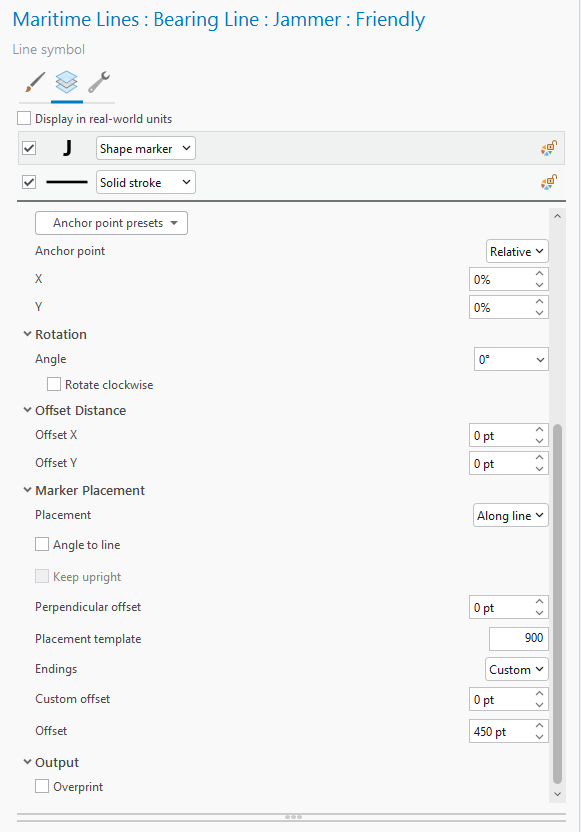The height and width of the screenshot is (832, 581).
Task: Open the Placement Along line dropdown
Action: 510,515
